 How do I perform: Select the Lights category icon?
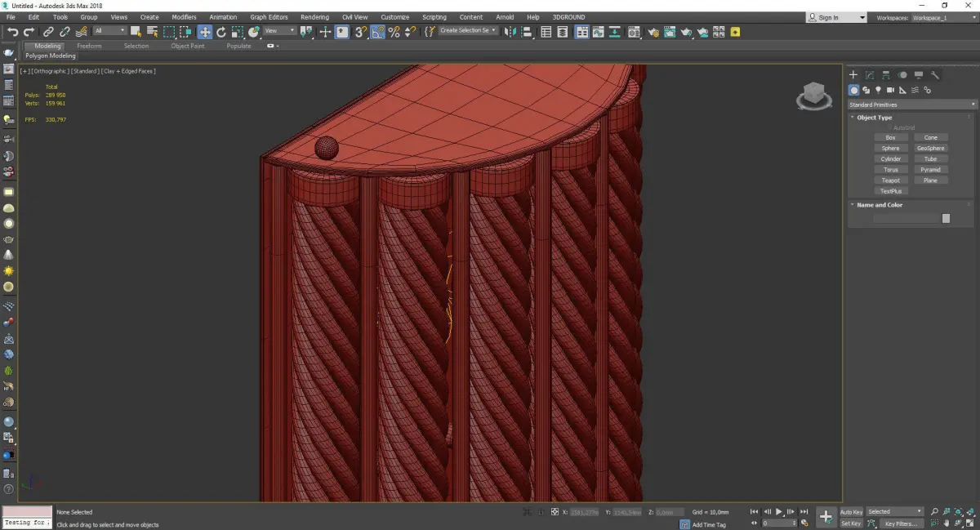point(879,90)
